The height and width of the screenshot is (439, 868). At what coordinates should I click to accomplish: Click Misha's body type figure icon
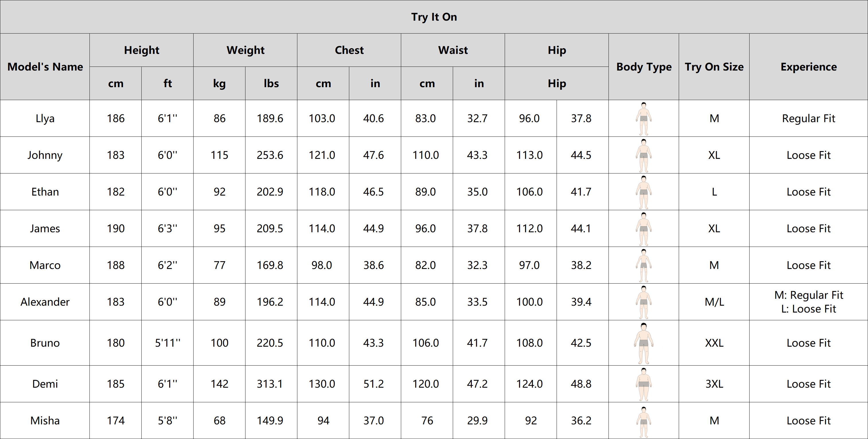[643, 422]
